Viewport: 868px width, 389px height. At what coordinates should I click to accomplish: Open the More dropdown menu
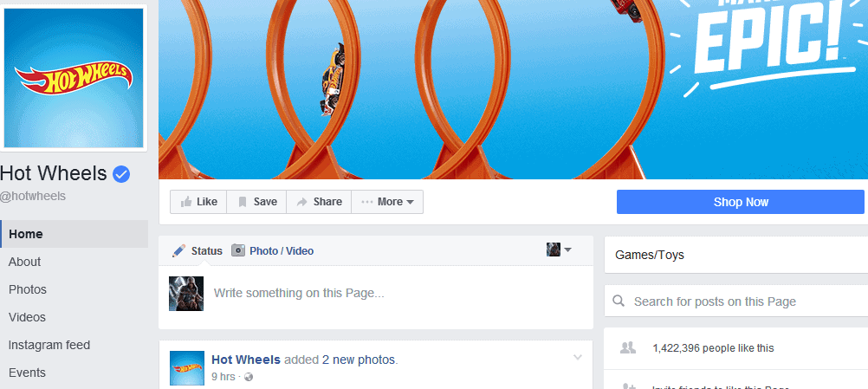tap(387, 202)
